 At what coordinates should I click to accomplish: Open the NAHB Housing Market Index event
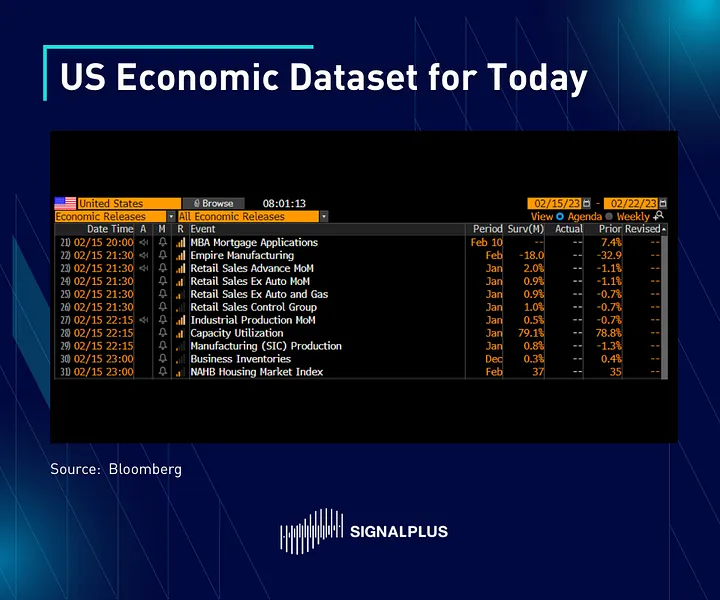[x=257, y=372]
